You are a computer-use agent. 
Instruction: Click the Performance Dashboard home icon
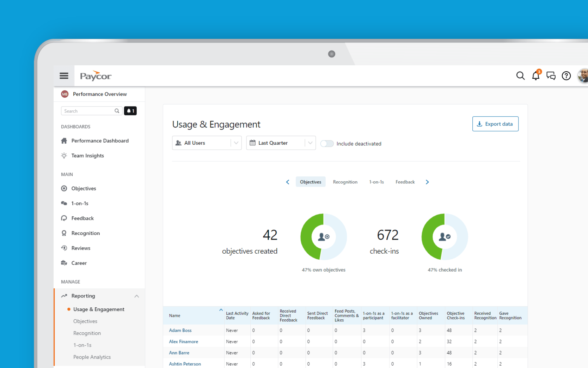[64, 141]
